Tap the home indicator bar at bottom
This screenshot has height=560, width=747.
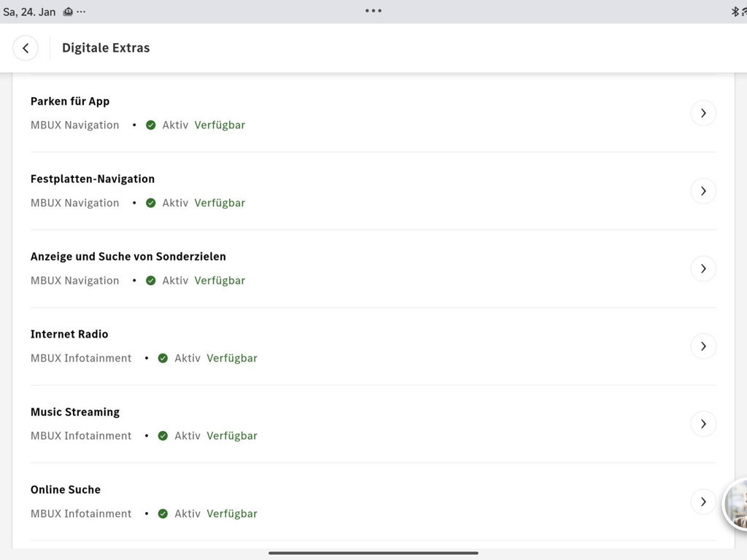373,553
